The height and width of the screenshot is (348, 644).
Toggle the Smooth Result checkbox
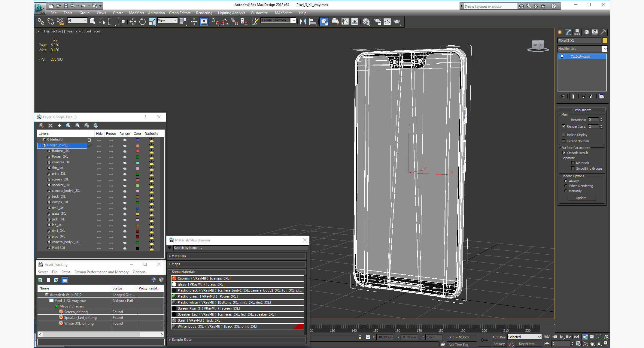pyautogui.click(x=564, y=153)
